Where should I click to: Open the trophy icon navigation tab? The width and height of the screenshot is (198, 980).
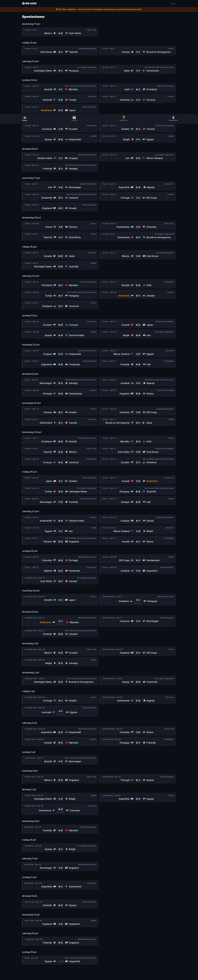[124, 119]
